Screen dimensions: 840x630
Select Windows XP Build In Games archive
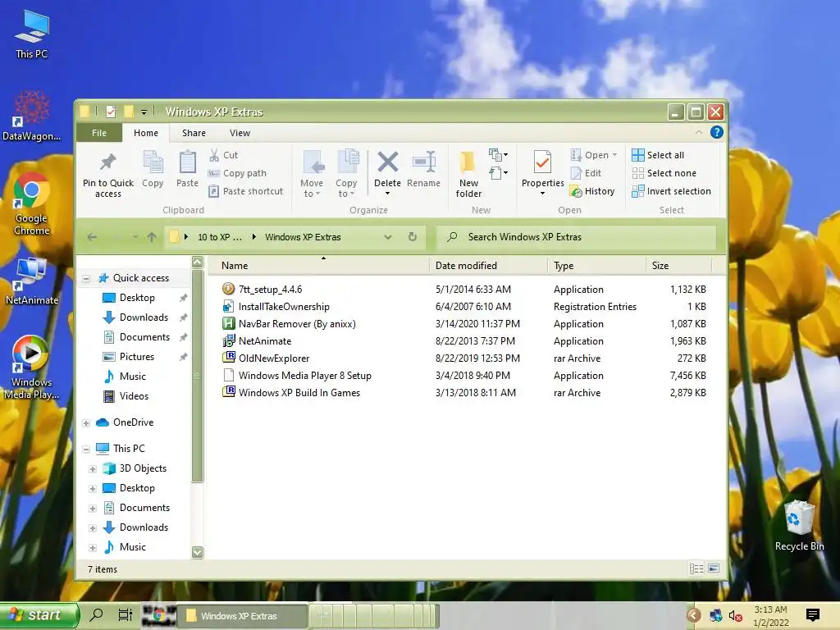point(299,393)
